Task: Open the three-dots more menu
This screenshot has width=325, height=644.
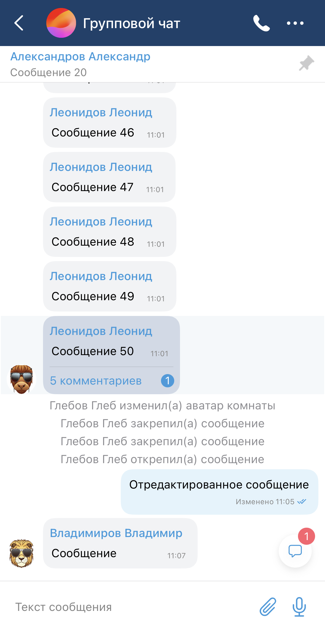Action: click(x=295, y=23)
